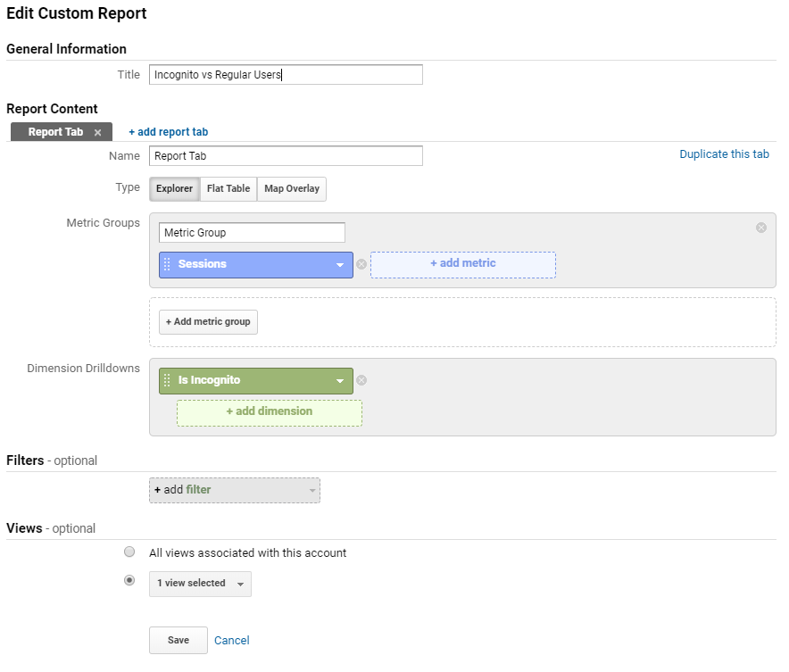789x672 pixels.
Task: Click the 'General Information' section heading
Action: point(66,49)
